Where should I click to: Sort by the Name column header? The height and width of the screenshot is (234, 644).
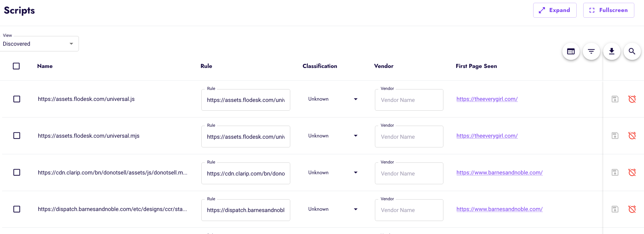tap(45, 66)
